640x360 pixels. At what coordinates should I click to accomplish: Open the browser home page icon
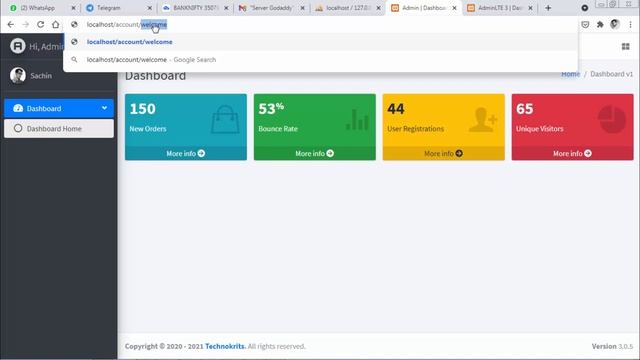[x=56, y=24]
